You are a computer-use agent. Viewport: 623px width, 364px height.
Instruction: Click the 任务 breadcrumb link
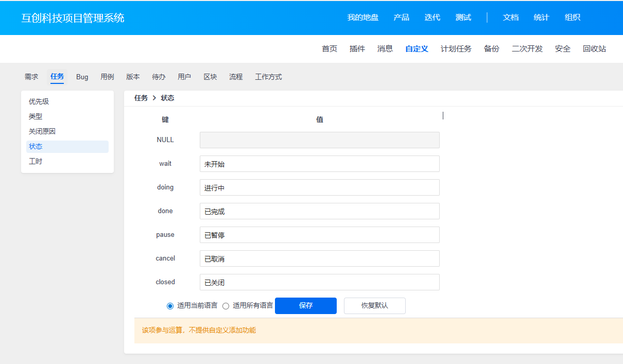pos(141,98)
